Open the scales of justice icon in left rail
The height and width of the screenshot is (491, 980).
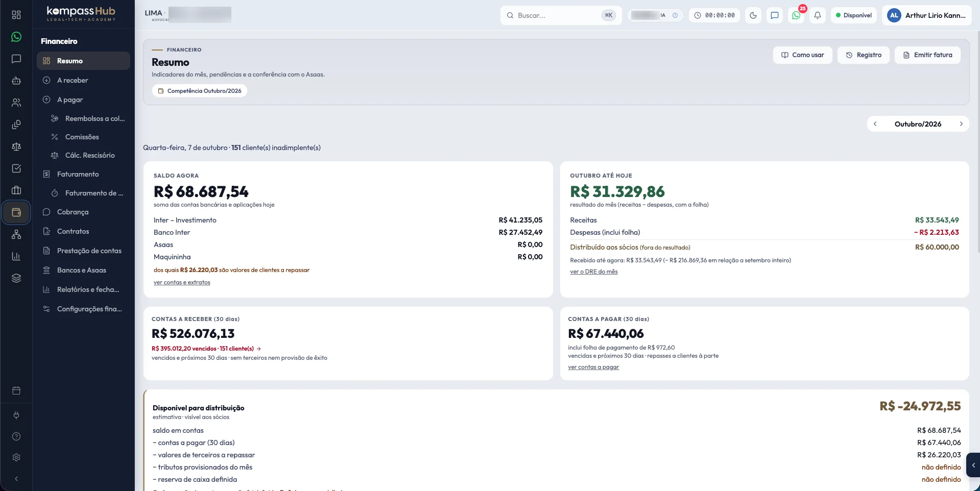tap(16, 146)
